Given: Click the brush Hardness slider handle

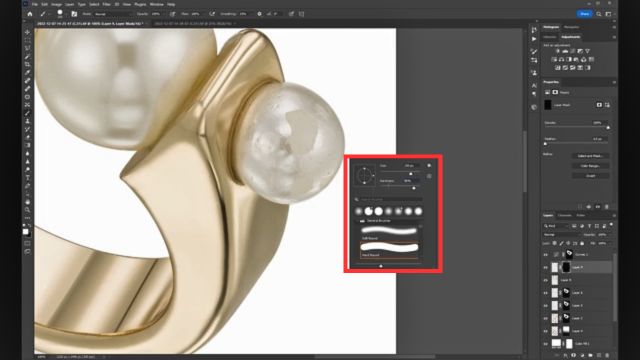Looking at the screenshot, I should pos(413,188).
